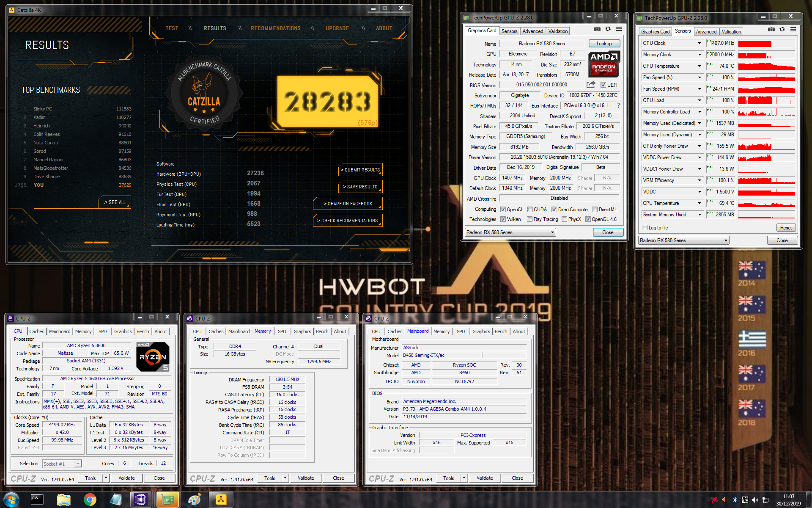Screen dimensions: 812x508
Task: Click the white speaker volume tray icon
Action: click(x=755, y=500)
